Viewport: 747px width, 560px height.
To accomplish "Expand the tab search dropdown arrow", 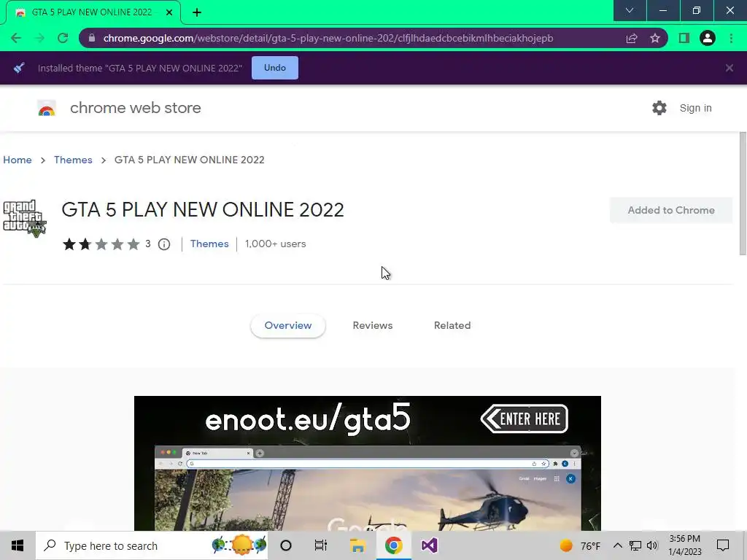I will pos(630,10).
